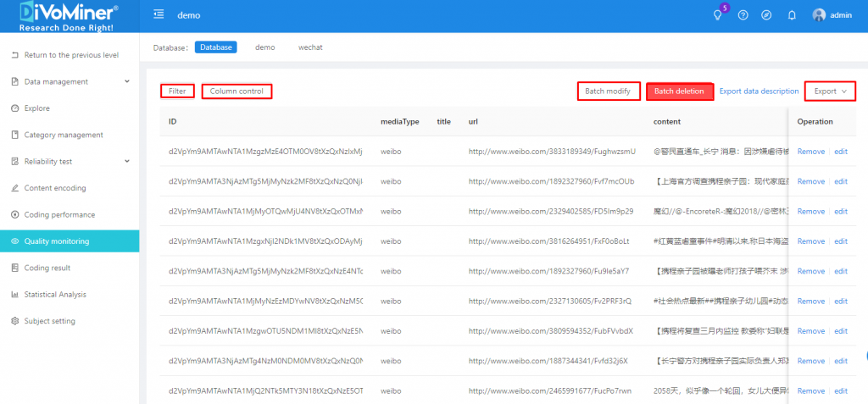Open the Export dropdown
868x404 pixels.
click(830, 91)
